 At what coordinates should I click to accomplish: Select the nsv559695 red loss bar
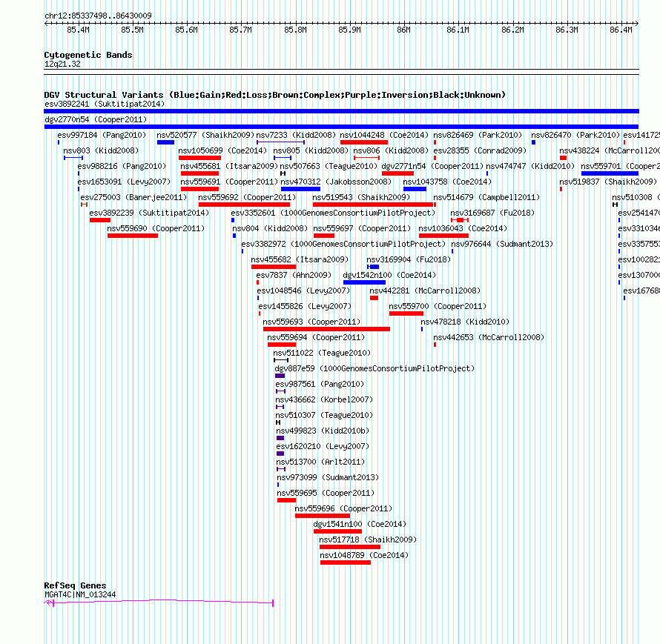(287, 500)
